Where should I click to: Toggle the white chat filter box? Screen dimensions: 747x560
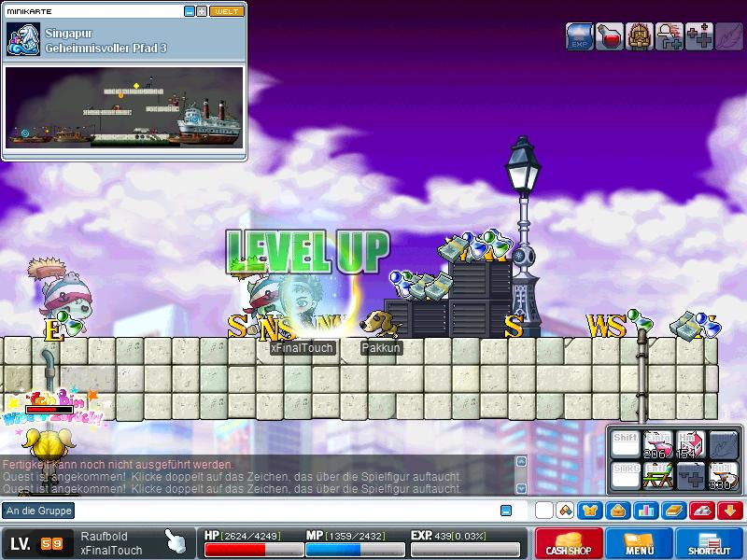543,511
